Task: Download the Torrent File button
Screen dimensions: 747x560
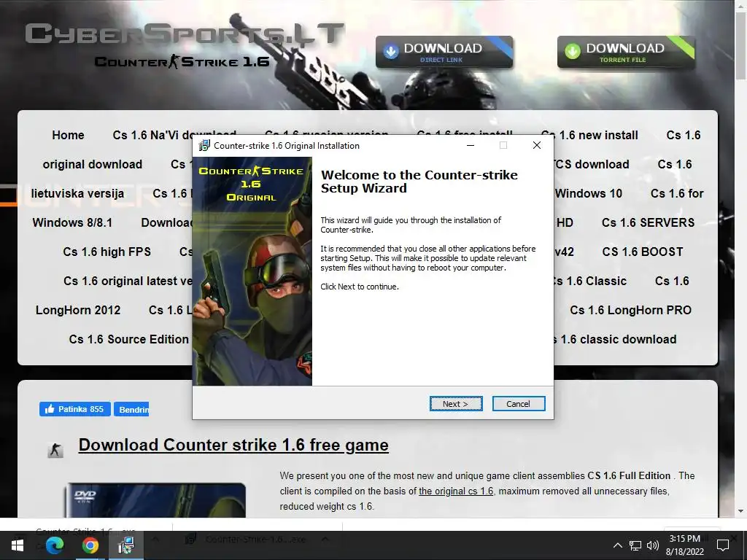Action: tap(625, 52)
